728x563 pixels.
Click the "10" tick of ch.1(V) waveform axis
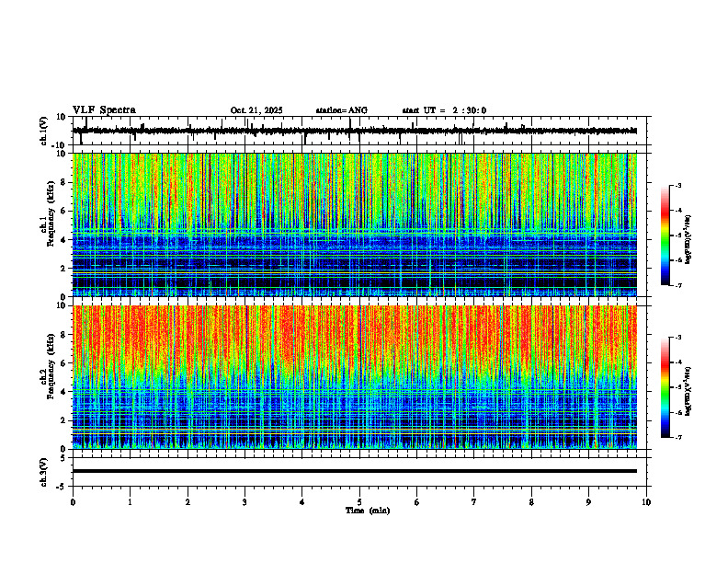coord(62,117)
